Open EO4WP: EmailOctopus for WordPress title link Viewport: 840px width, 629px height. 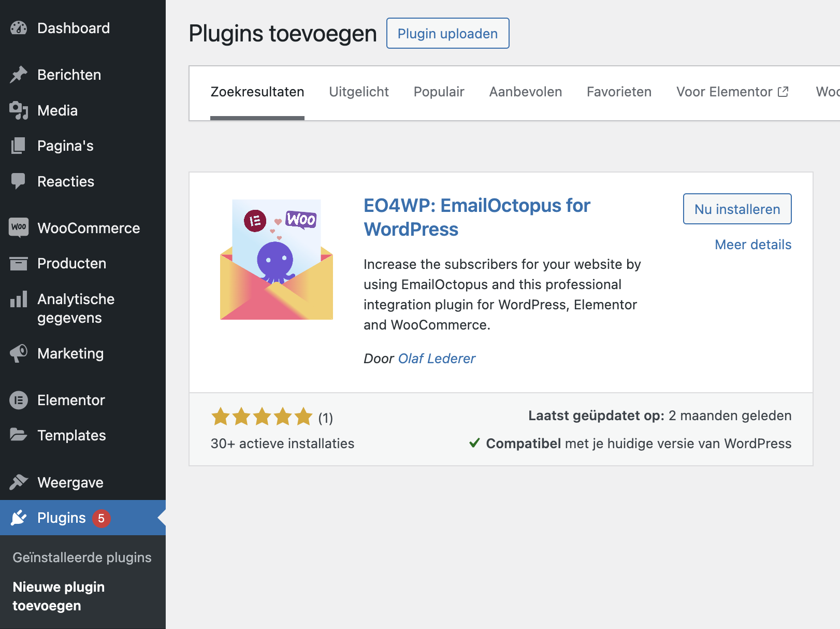[476, 218]
